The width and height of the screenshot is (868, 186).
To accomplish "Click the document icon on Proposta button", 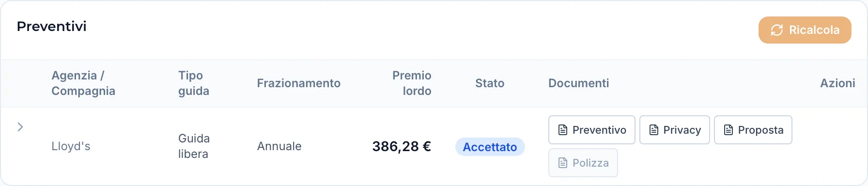I will [728, 130].
